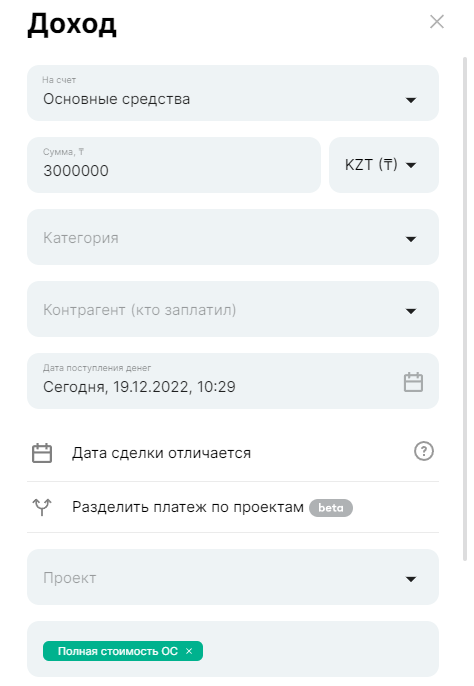
Task: Toggle Дата сделки отличается option
Action: pyautogui.click(x=233, y=453)
